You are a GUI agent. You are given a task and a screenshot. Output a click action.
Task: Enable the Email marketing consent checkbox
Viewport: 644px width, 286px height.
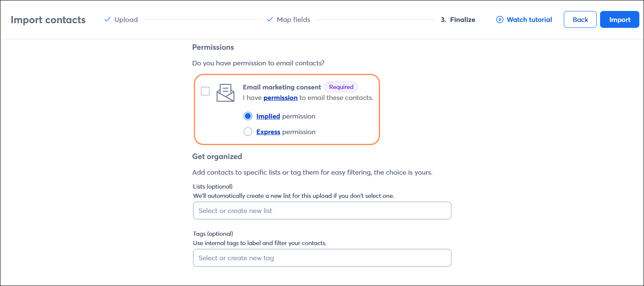(x=205, y=91)
